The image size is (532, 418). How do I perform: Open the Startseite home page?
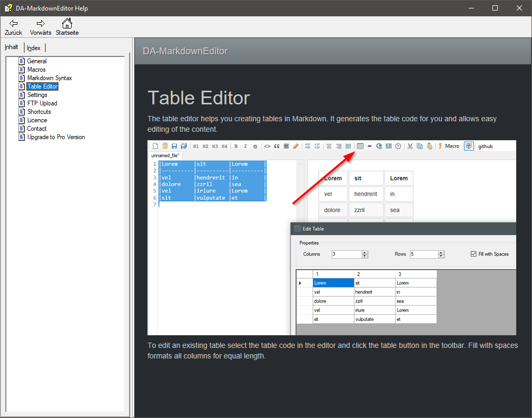(67, 27)
